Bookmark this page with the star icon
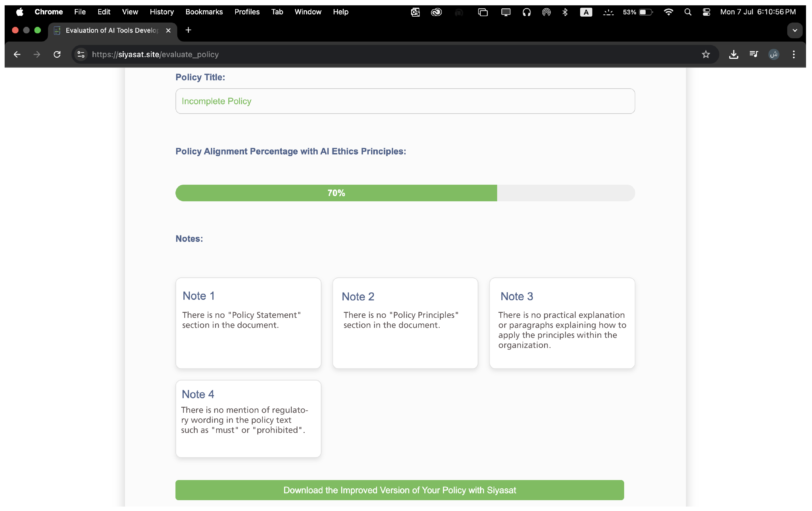Viewport: 812px width, 511px height. 705,54
